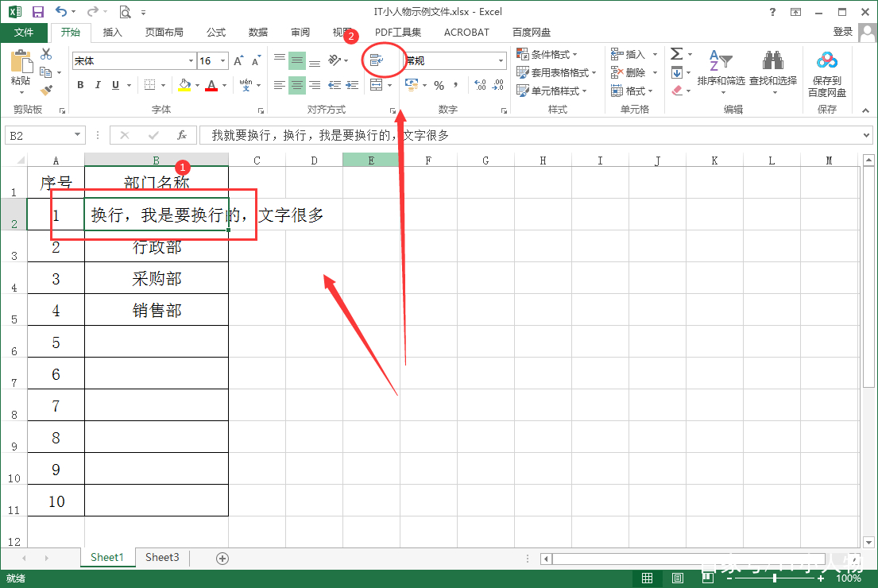Open the fill color dropdown arrow
This screenshot has width=878, height=588.
click(198, 84)
